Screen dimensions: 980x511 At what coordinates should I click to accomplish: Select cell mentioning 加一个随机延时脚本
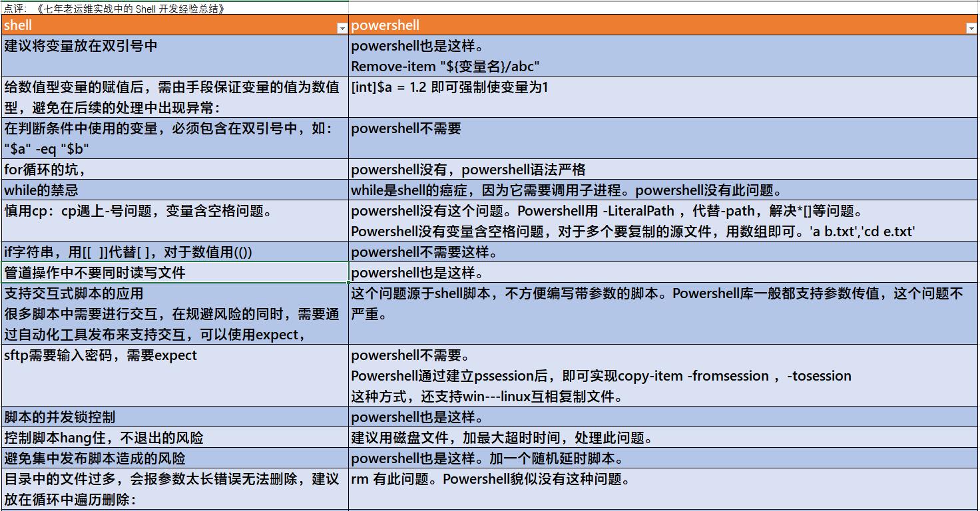(664, 458)
